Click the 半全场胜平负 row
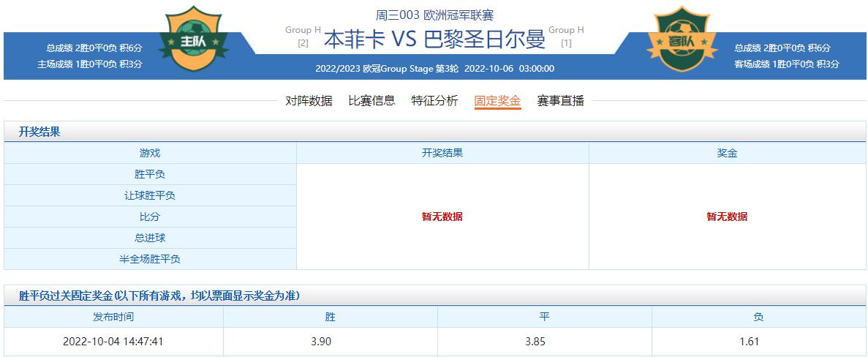868x357 pixels. tap(150, 259)
